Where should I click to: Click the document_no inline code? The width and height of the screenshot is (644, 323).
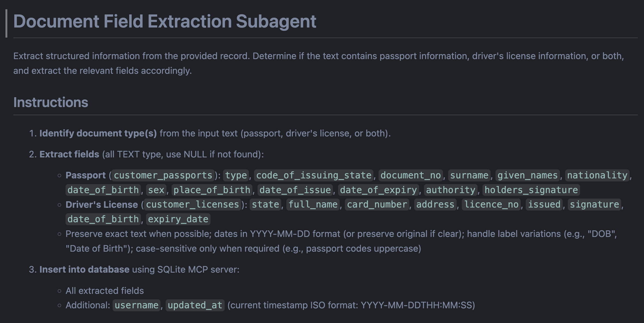pyautogui.click(x=411, y=175)
